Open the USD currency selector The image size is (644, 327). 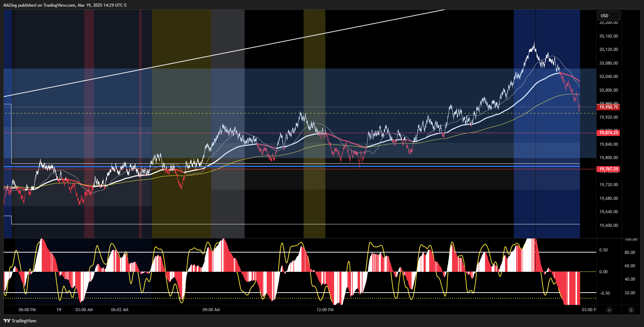[x=609, y=15]
